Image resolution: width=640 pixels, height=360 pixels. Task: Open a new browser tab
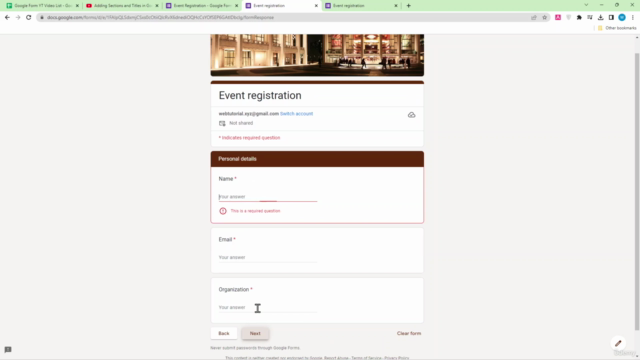(x=409, y=6)
